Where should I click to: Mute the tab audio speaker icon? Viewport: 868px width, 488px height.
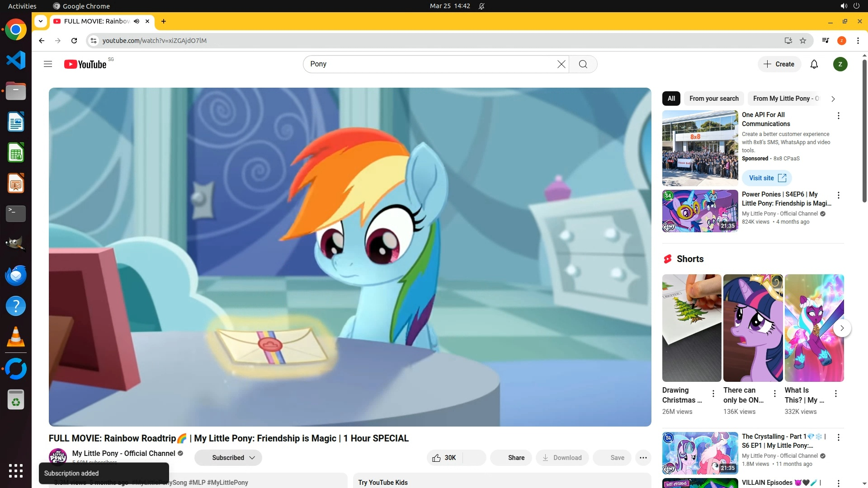pos(137,21)
